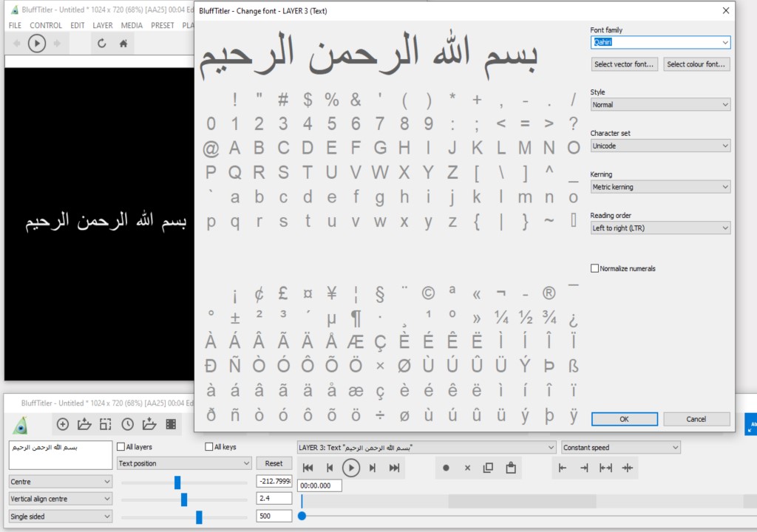Jump to first key in timeline controls
This screenshot has height=532, width=757.
[308, 468]
